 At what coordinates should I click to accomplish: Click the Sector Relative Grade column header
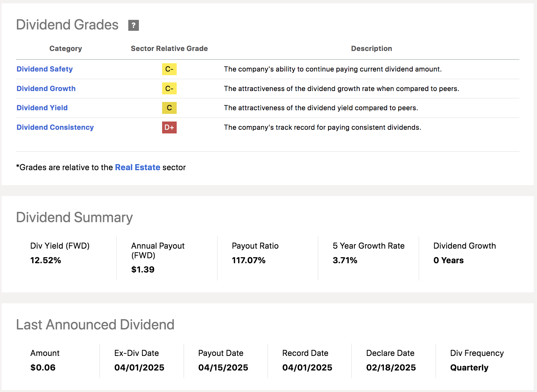pyautogui.click(x=169, y=49)
